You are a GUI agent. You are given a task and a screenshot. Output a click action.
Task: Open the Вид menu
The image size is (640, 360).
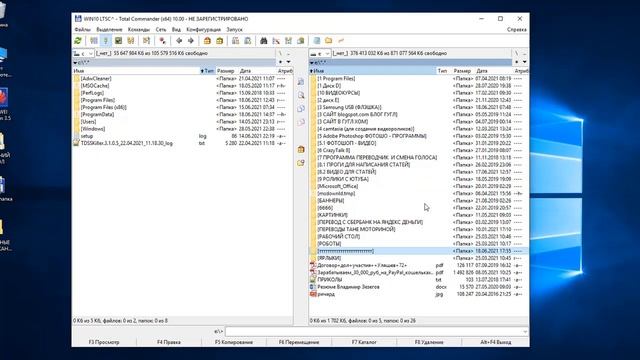coord(176,30)
